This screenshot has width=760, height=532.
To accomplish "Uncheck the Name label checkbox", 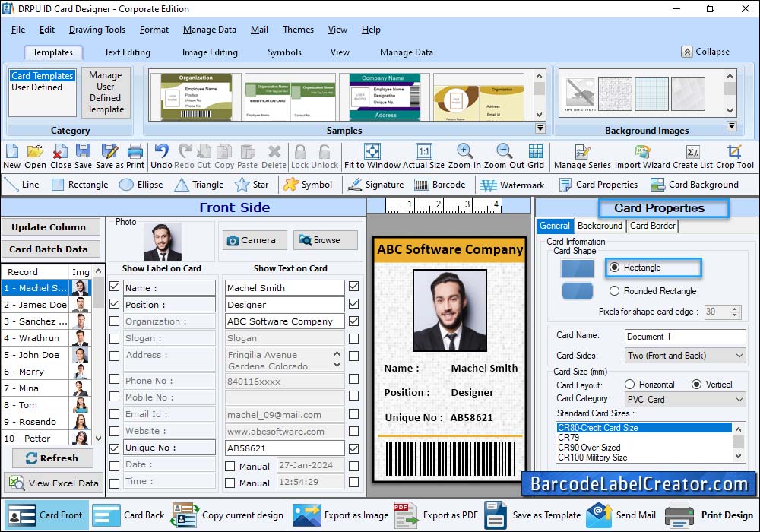I will pos(115,287).
